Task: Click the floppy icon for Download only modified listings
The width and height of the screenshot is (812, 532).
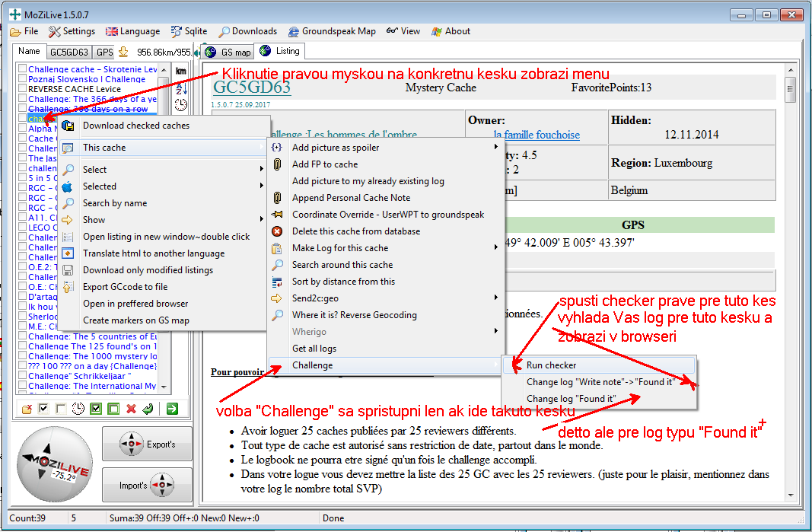Action: point(68,270)
